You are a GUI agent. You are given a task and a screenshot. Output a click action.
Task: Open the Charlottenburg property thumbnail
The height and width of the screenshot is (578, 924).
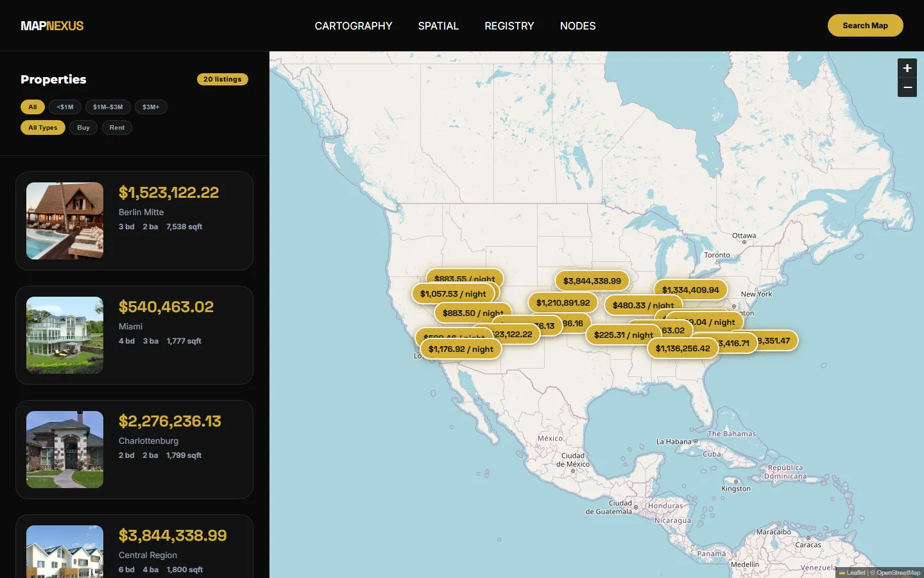[65, 450]
